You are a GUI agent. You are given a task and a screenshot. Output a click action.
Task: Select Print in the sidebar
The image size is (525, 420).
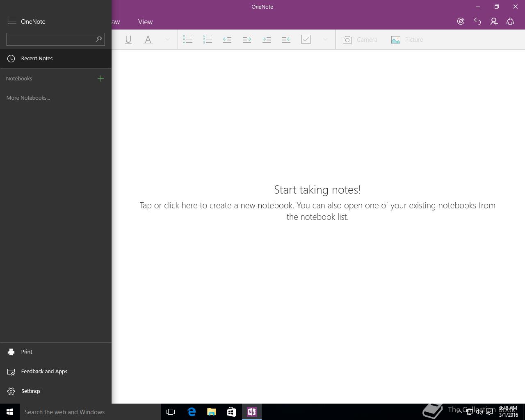click(56, 352)
